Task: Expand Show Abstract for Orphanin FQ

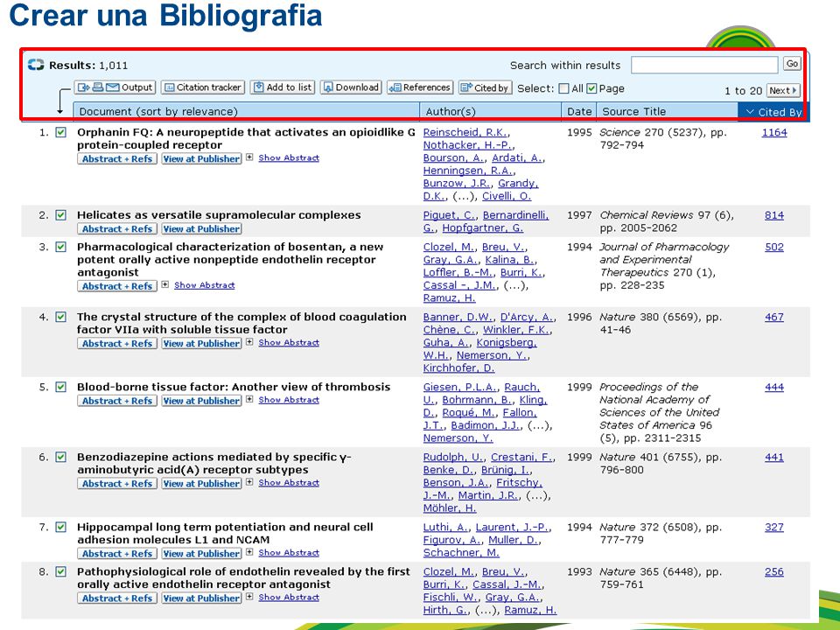Action: pyautogui.click(x=288, y=158)
